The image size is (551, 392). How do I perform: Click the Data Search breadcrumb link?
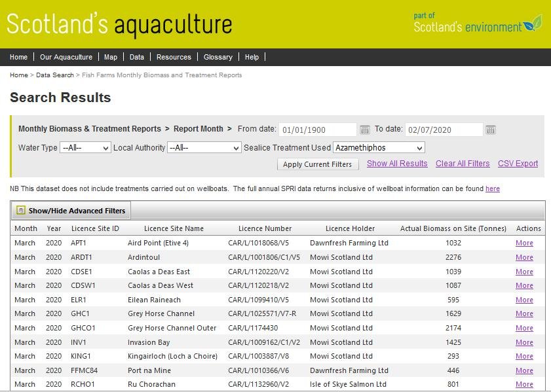pyautogui.click(x=55, y=75)
